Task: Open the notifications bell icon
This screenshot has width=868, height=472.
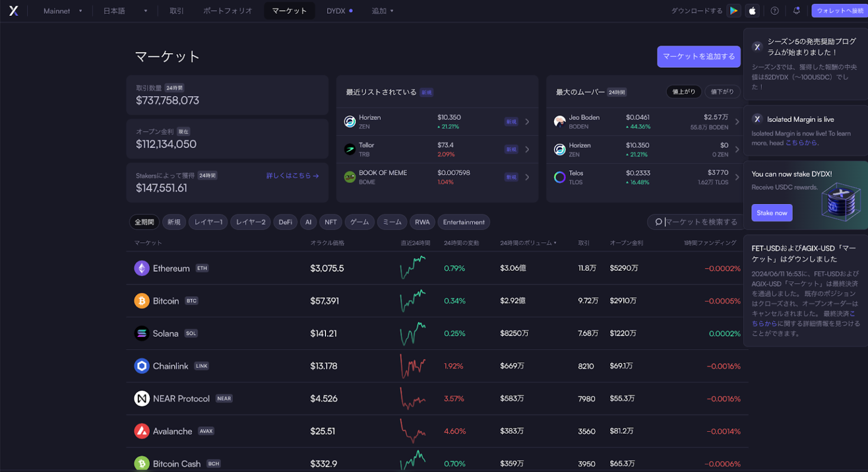Action: [x=796, y=11]
